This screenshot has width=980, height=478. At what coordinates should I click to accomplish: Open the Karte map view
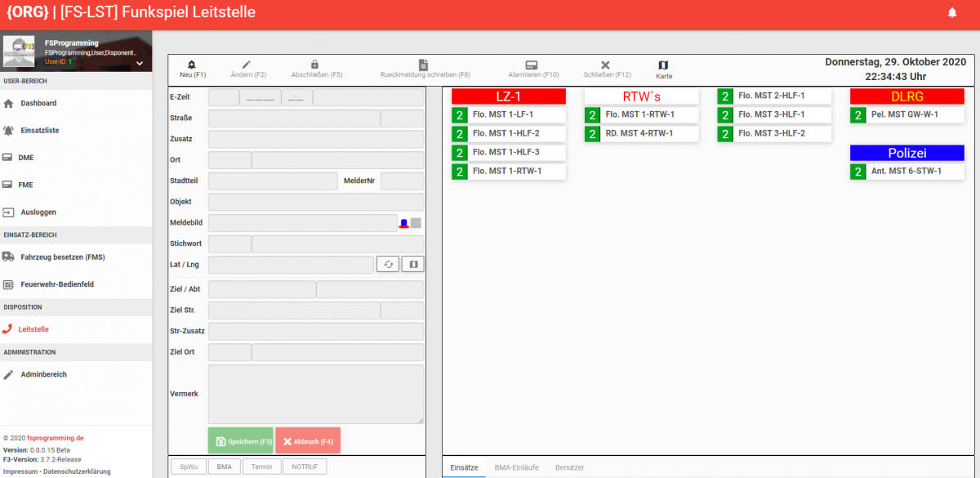663,65
